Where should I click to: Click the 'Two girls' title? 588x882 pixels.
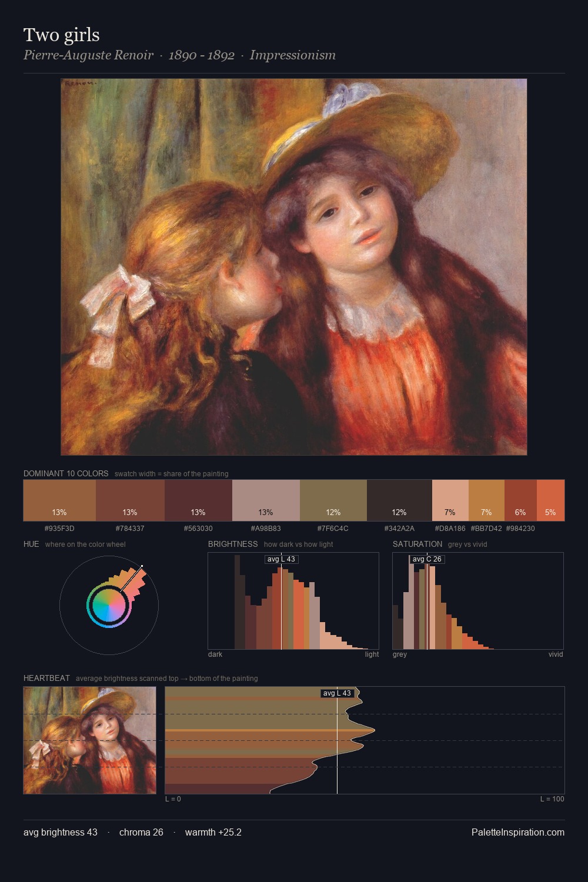(x=62, y=35)
